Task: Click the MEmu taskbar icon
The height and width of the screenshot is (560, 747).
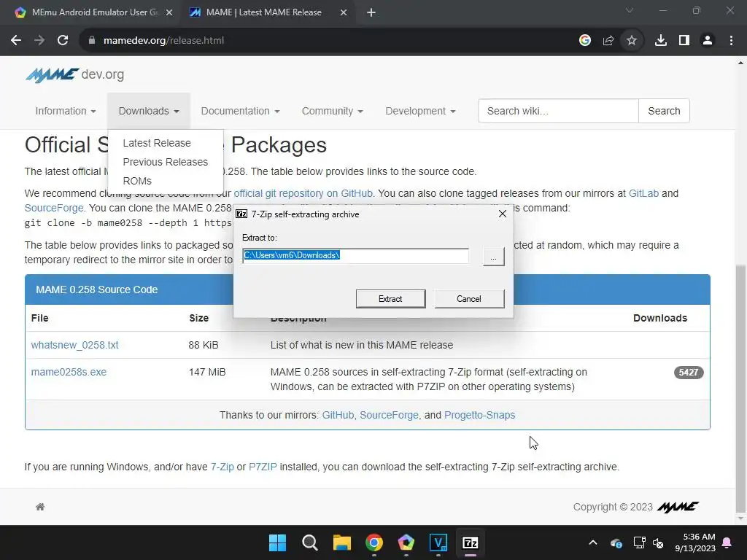Action: (x=406, y=542)
